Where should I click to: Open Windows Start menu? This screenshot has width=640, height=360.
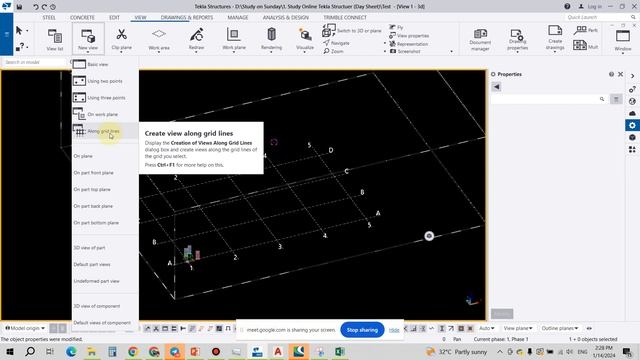click(9, 351)
